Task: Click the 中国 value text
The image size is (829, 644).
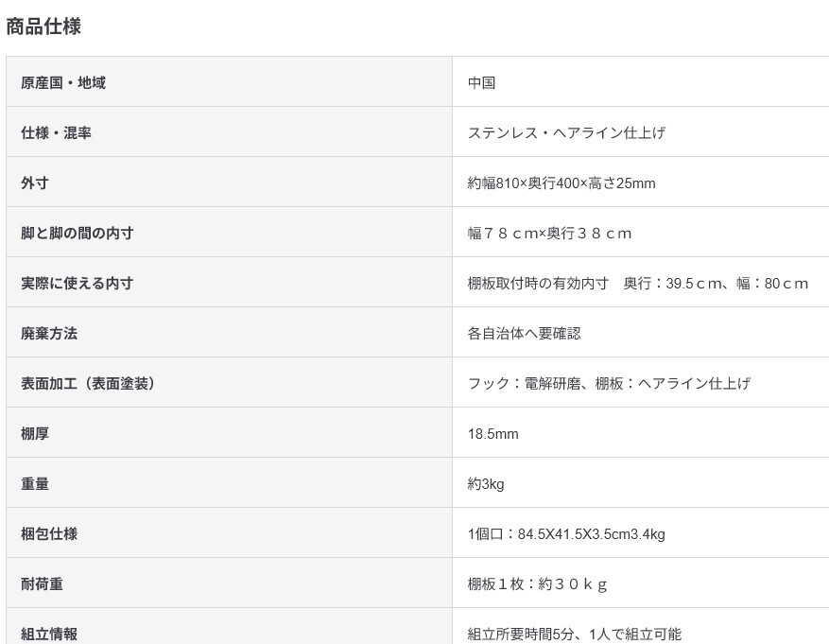Action: (x=481, y=83)
